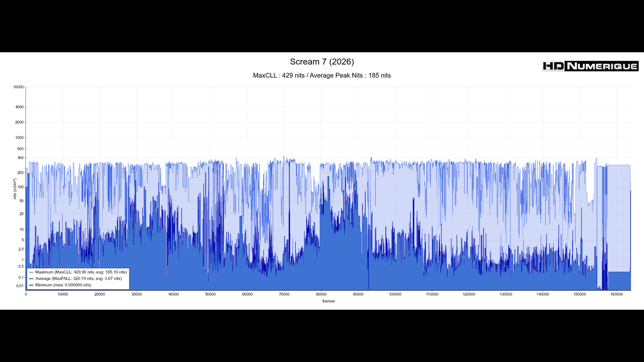Select the y-axis tick label 2000
The width and height of the screenshot is (644, 362).
tap(19, 122)
